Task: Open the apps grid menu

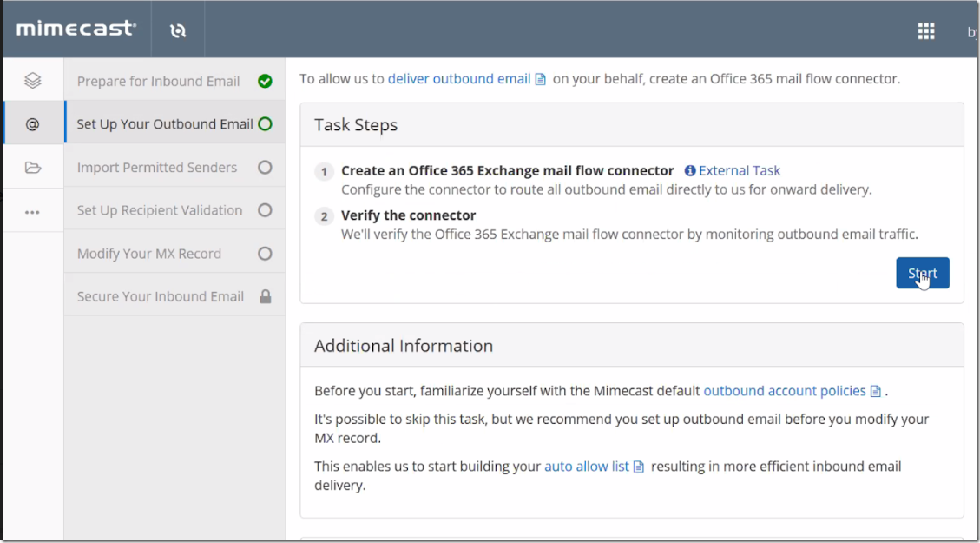Action: [x=925, y=30]
